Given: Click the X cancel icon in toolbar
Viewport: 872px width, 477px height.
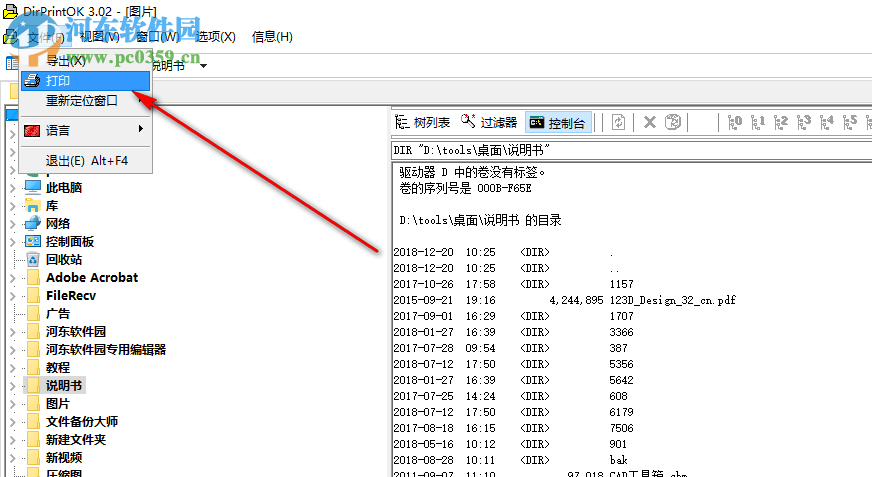Looking at the screenshot, I should (650, 122).
